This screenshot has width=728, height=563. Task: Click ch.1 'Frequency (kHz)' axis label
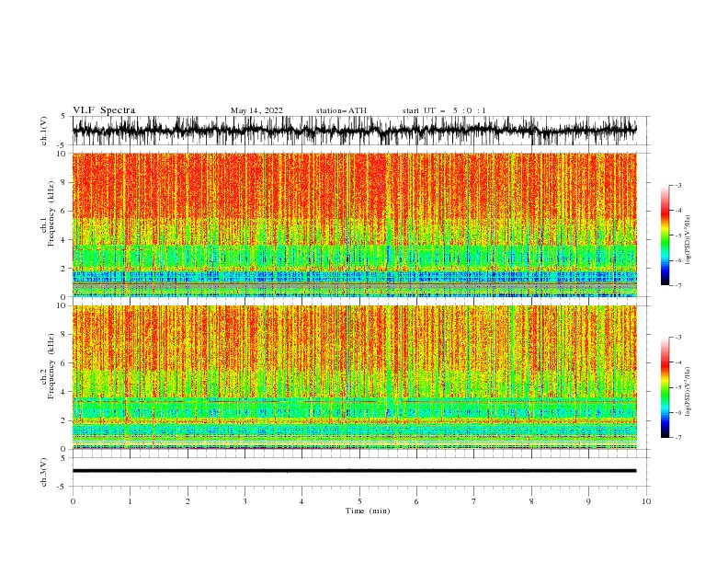(x=51, y=214)
